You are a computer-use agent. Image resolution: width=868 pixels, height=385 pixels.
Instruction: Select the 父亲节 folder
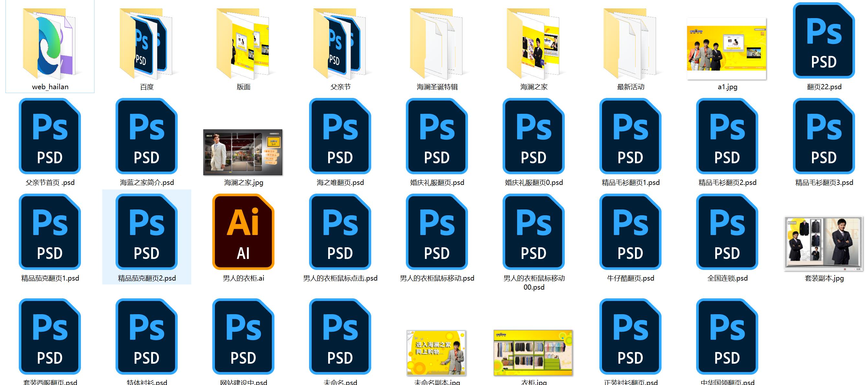pos(340,44)
